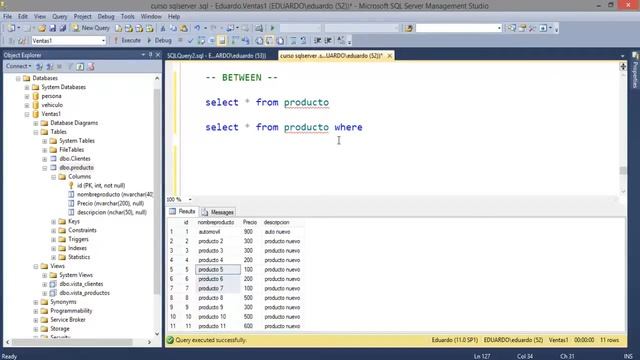Click the Filter icon in Object Explorer toolbar
Viewport: 640px width, 360px height.
70,66
